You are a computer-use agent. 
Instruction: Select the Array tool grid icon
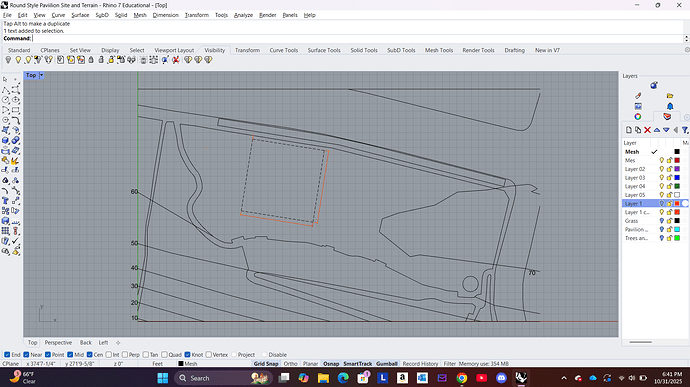[x=6, y=231]
